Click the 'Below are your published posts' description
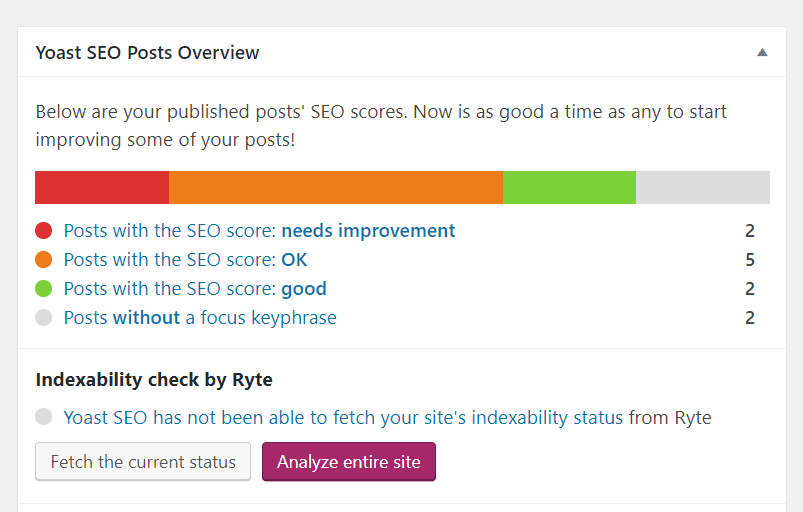This screenshot has width=803, height=512. (381, 125)
